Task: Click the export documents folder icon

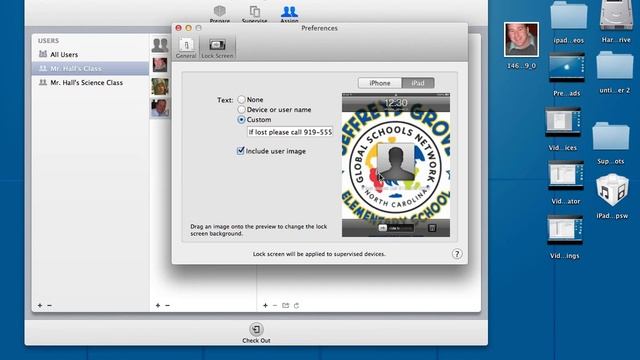Action: 285,305
